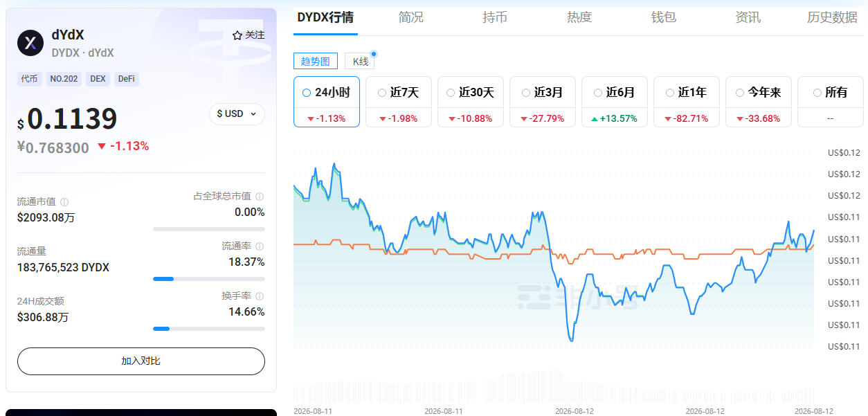Click the market cap value $2093.08万
Viewport: 868px width, 416px height.
point(46,217)
